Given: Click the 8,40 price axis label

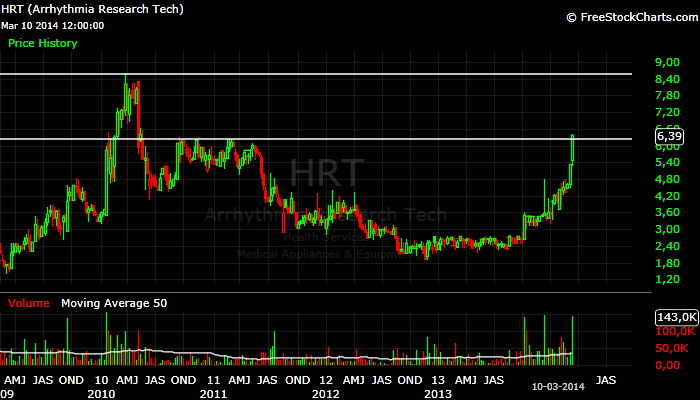Looking at the screenshot, I should coord(667,79).
